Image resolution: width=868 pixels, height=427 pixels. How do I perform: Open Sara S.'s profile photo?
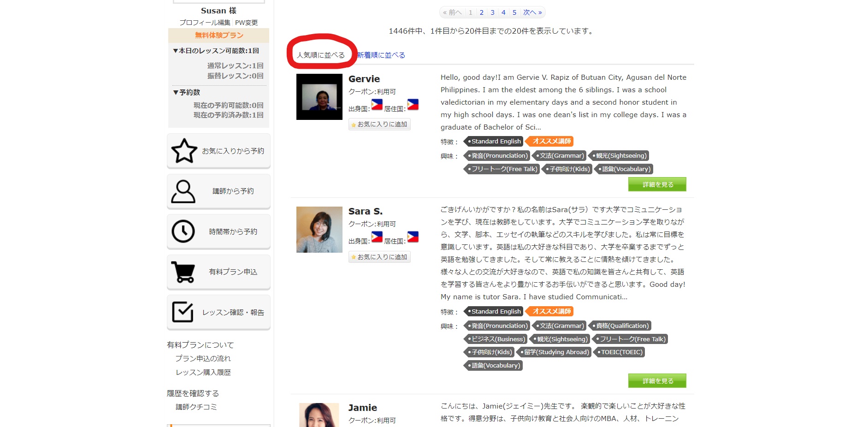point(319,230)
